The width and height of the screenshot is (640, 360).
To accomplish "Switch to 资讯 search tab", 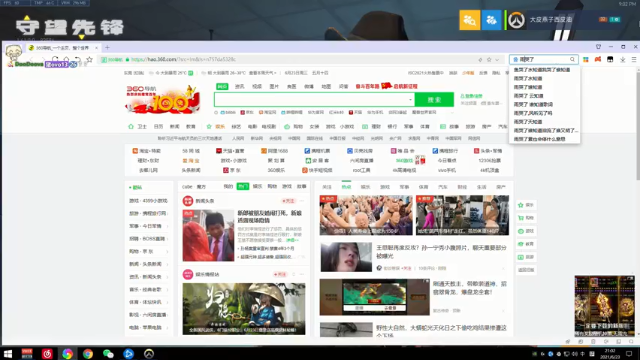I will [240, 87].
